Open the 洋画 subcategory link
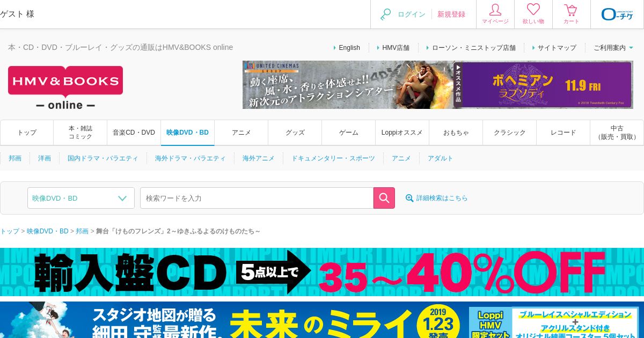The image size is (644, 338). (x=45, y=158)
